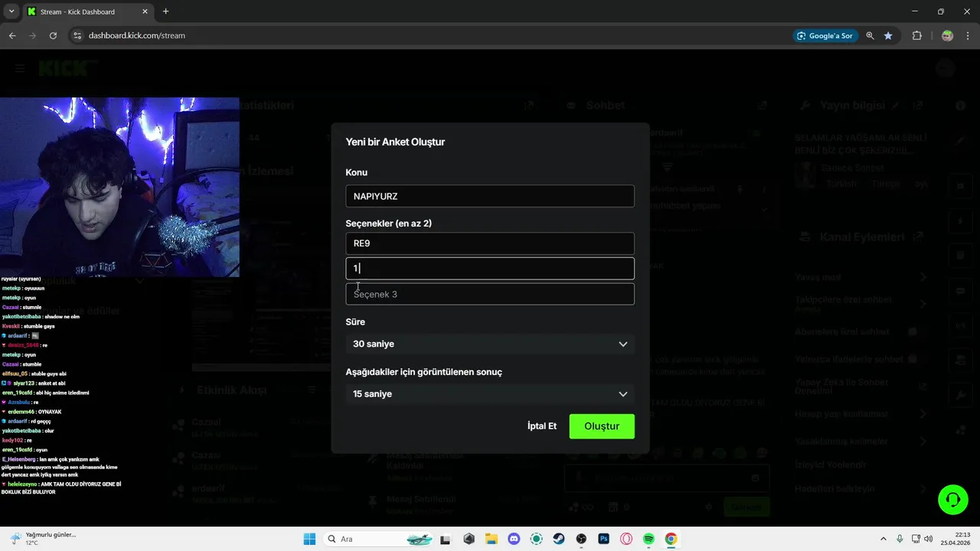Open the Windows Start menu
This screenshot has height=551, width=980.
309,539
